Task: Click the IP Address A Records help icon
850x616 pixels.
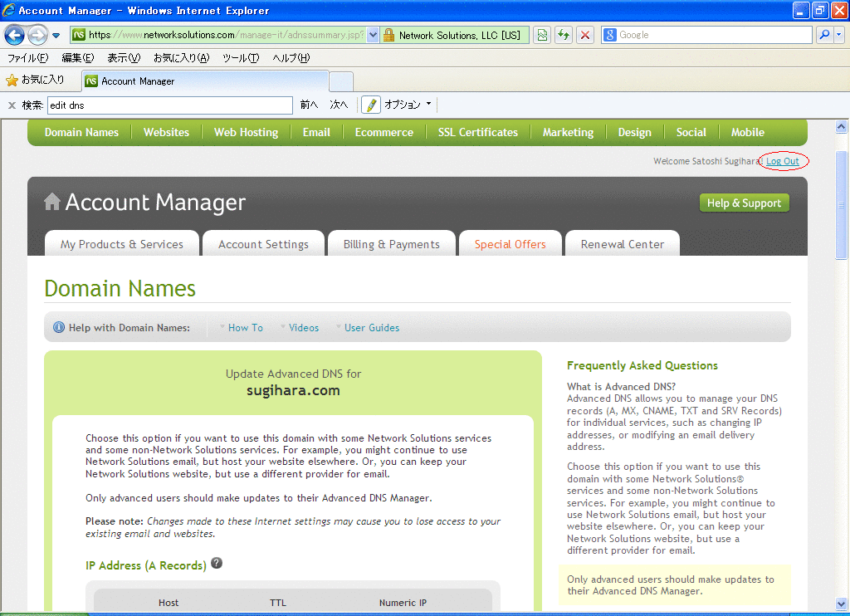Action: pyautogui.click(x=217, y=563)
